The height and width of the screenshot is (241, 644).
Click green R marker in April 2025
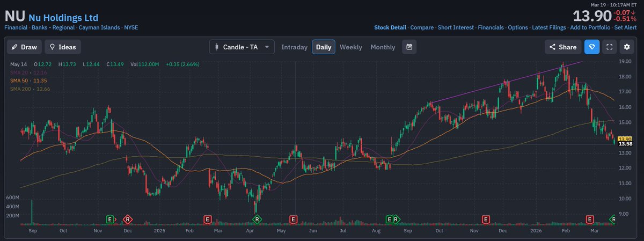pos(257,219)
